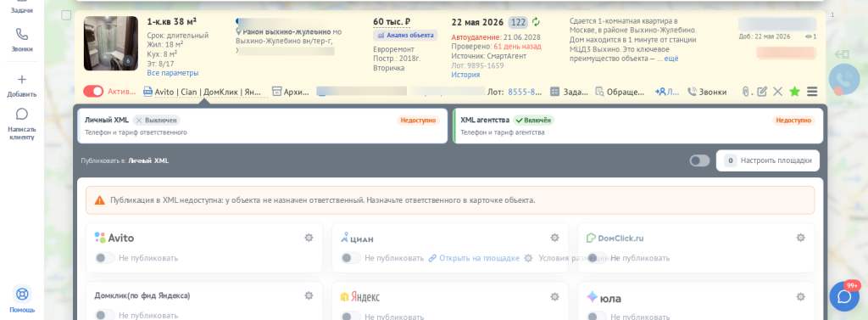Image resolution: width=868 pixels, height=320 pixels.
Task: Click the Архив box icon in toolbar
Action: click(x=277, y=92)
